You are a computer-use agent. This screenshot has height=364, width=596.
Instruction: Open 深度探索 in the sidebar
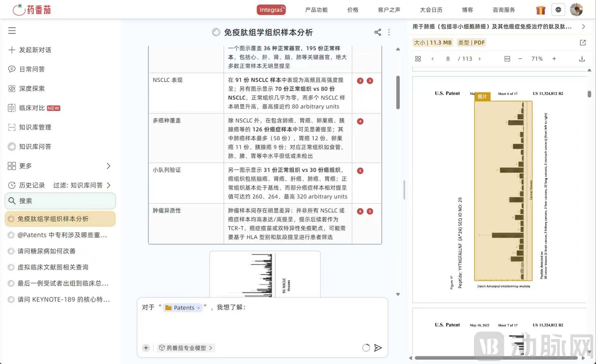(x=26, y=88)
